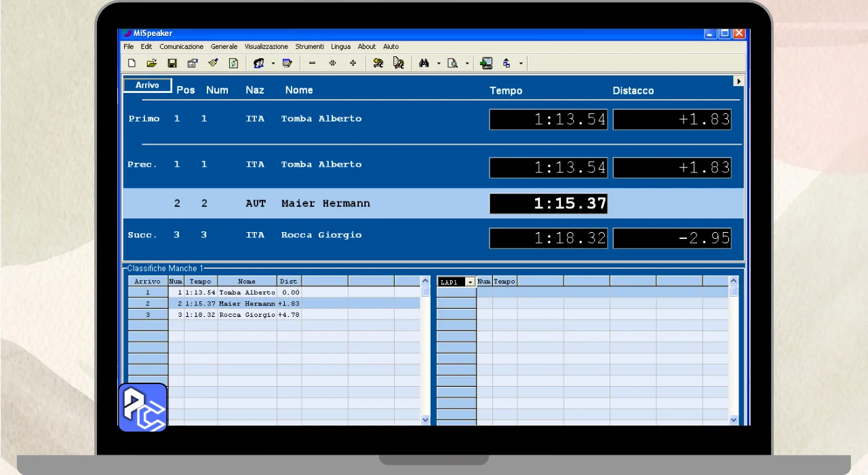Click the MiSpeaker title bar app icon

coord(127,33)
